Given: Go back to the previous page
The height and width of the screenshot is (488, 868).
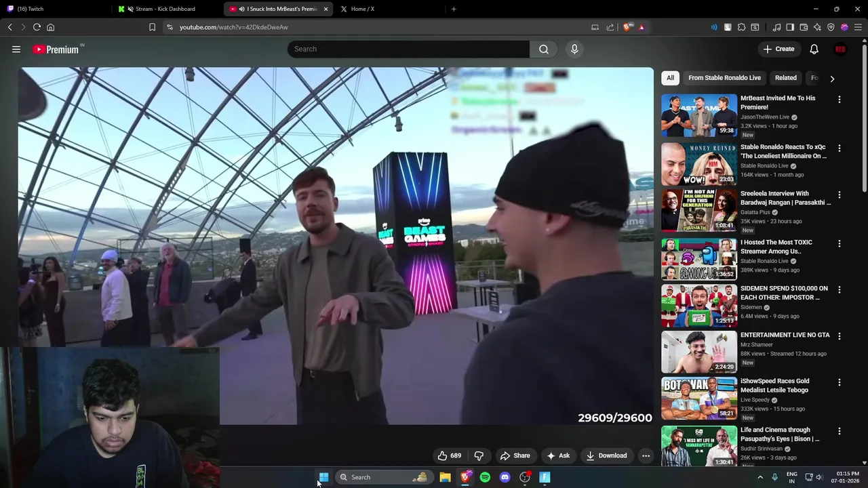Looking at the screenshot, I should point(10,27).
